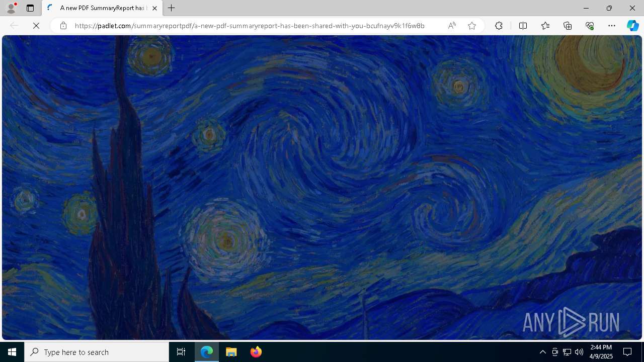Focus the padlet.com address bar
Screen dimensions: 644x362
[250, 26]
